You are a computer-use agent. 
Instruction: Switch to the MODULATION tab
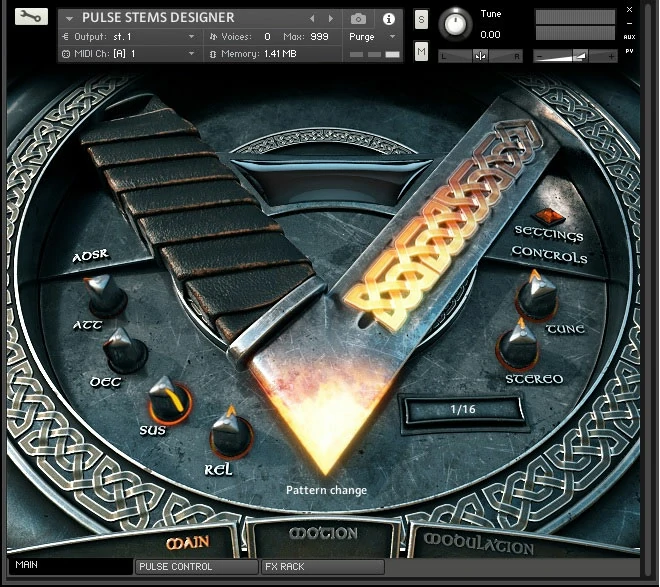pos(479,543)
